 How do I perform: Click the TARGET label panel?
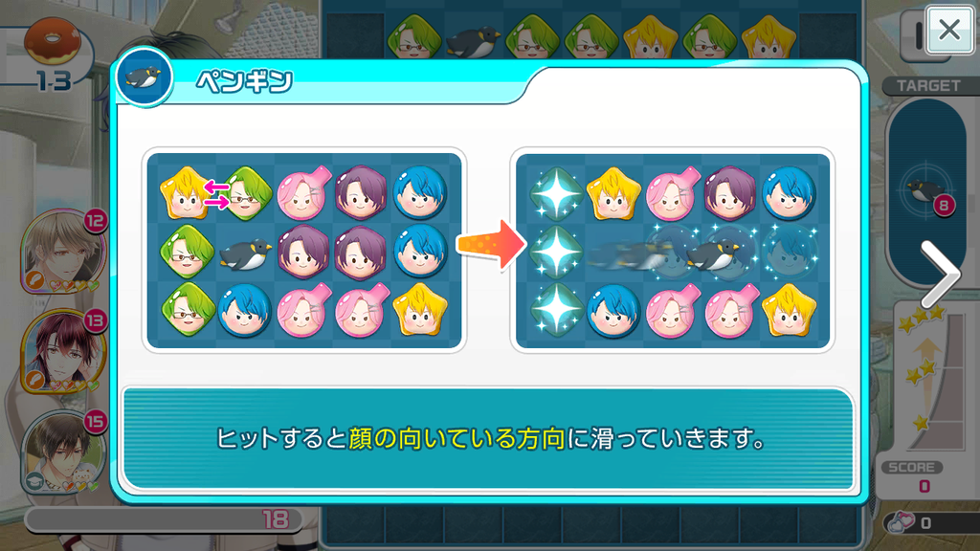click(x=928, y=85)
